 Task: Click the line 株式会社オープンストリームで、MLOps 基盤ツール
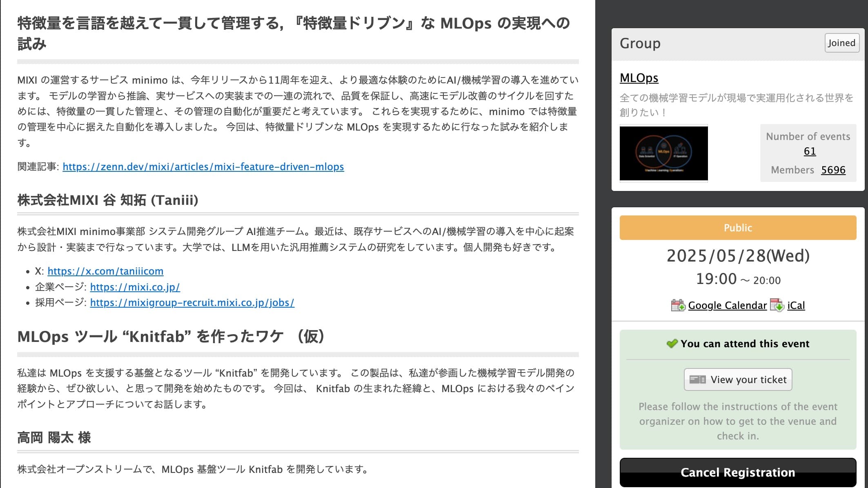pyautogui.click(x=193, y=469)
